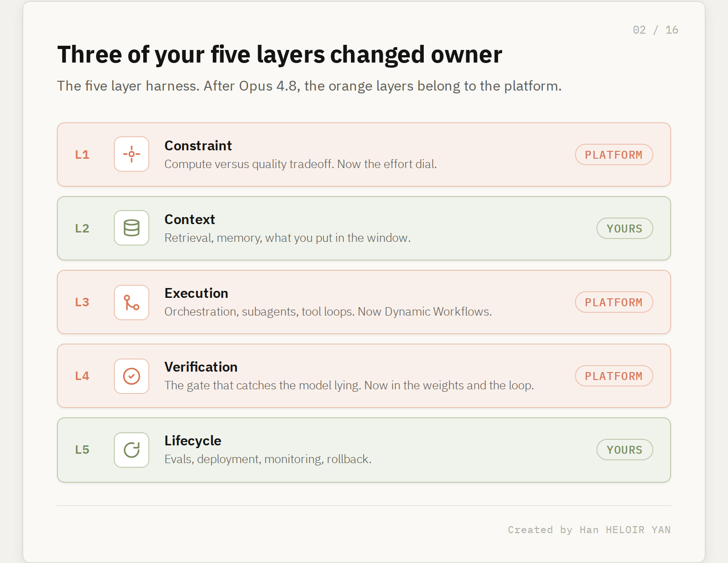
Task: Click the PLATFORM badge on Execution row
Action: (614, 302)
